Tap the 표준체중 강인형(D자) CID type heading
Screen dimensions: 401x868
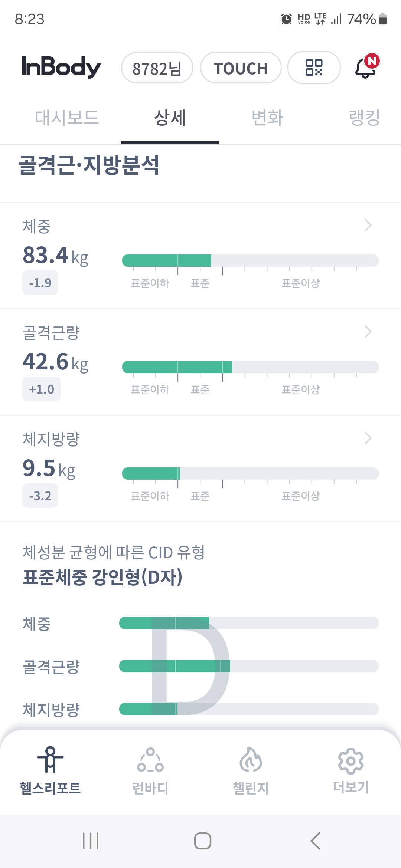click(102, 577)
